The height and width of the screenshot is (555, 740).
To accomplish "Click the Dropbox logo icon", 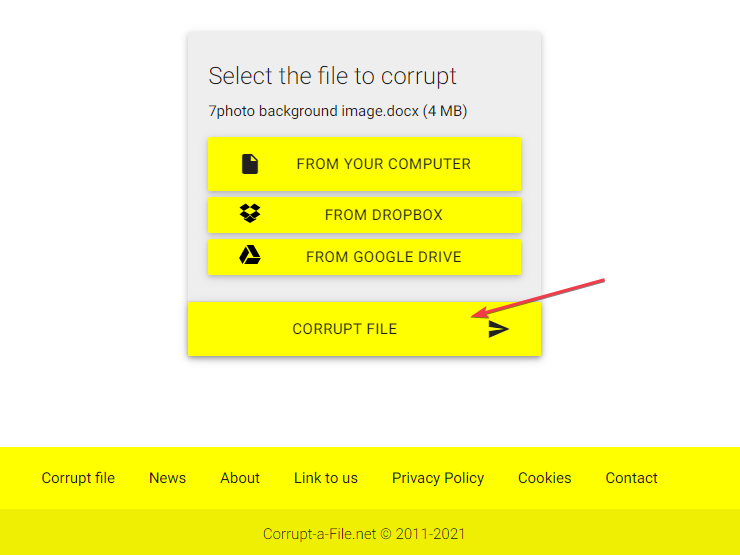I will [x=250, y=214].
